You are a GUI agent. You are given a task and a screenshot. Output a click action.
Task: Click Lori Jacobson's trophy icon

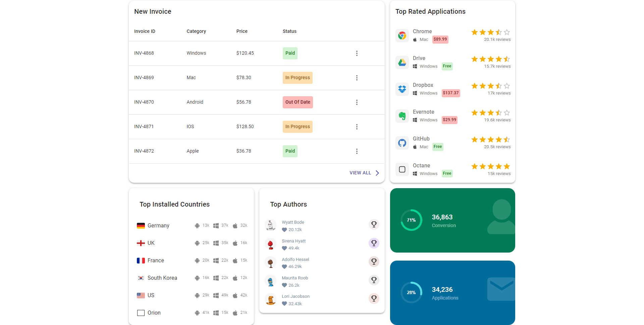click(x=374, y=299)
